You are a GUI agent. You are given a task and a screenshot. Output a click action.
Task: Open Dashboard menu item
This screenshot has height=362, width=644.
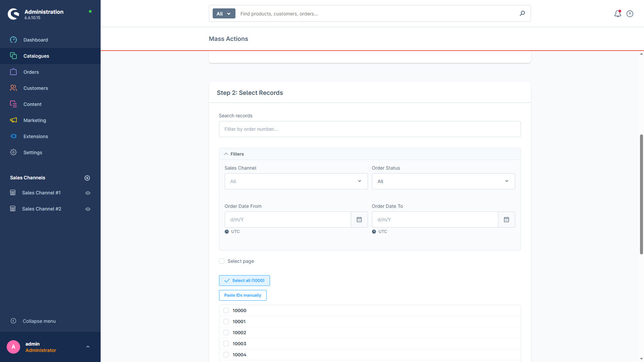tap(50, 40)
